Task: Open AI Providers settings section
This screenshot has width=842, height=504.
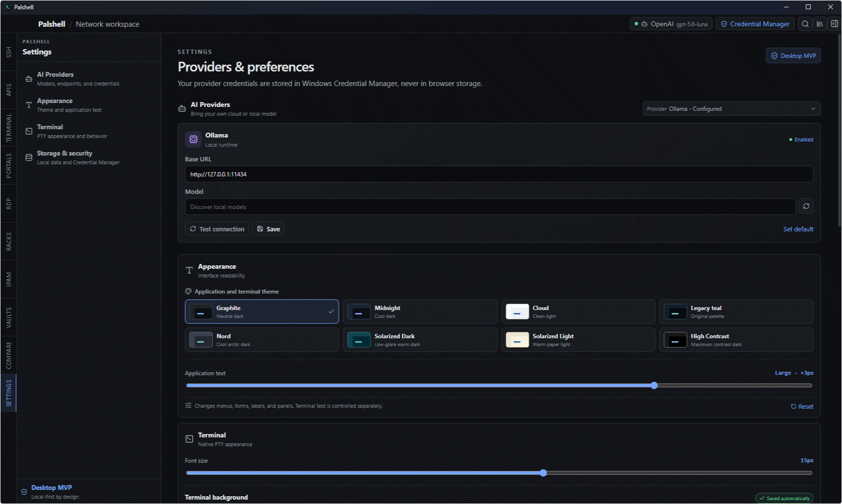Action: (88, 79)
